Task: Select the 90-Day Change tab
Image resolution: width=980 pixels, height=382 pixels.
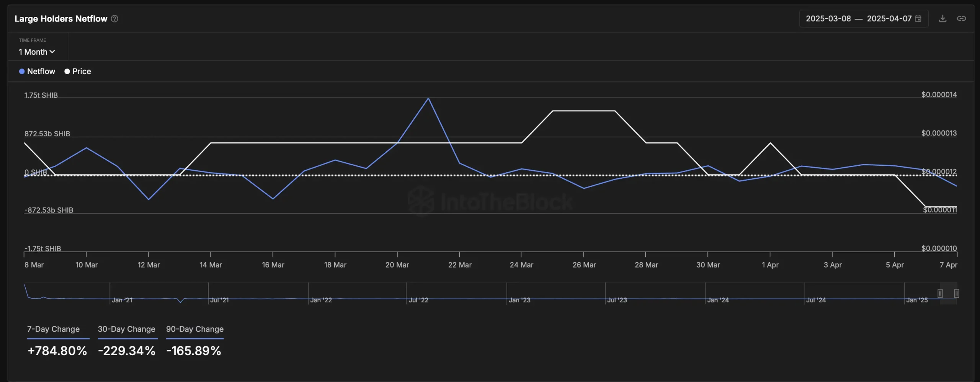Action: pos(195,329)
